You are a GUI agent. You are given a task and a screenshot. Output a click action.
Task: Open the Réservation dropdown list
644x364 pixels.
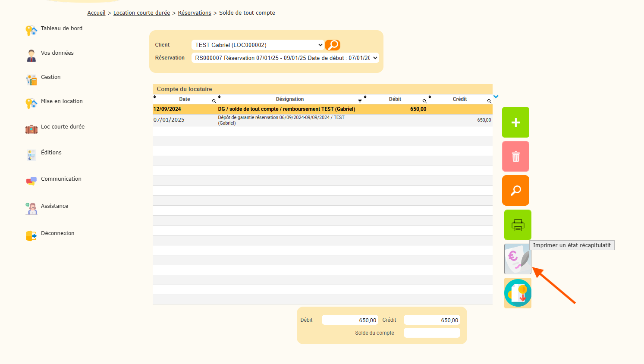pyautogui.click(x=285, y=58)
